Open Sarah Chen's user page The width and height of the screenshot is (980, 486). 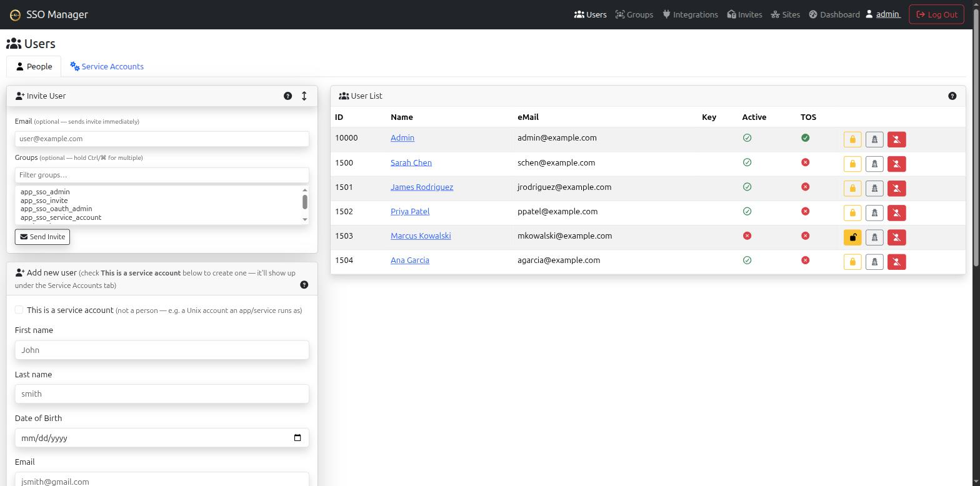pos(411,162)
